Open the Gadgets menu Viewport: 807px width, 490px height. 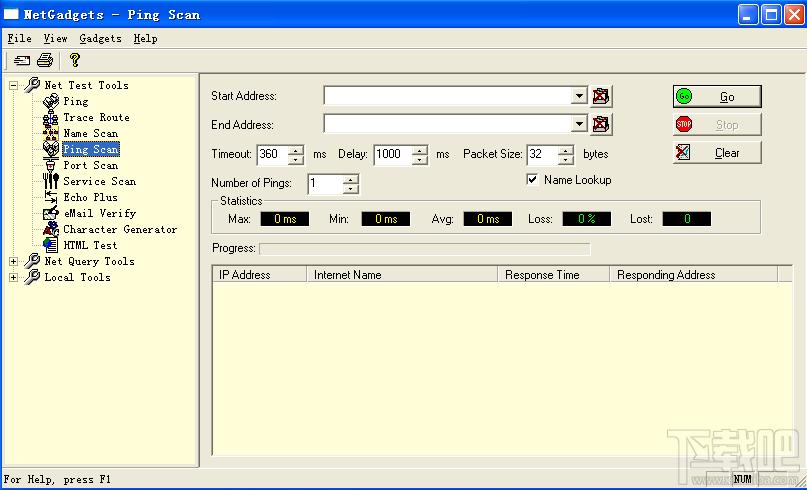[100, 39]
